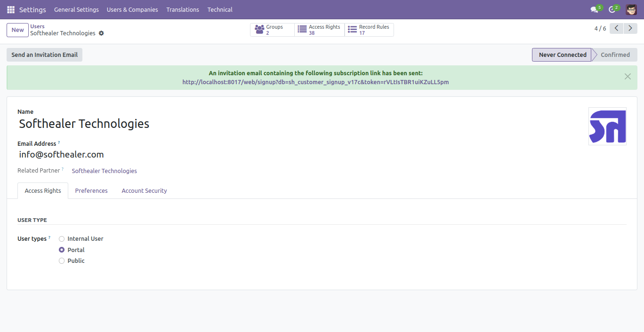Viewport: 644px width, 332px height.
Task: Edit the Name field Softhealer Technologies
Action: pos(84,124)
